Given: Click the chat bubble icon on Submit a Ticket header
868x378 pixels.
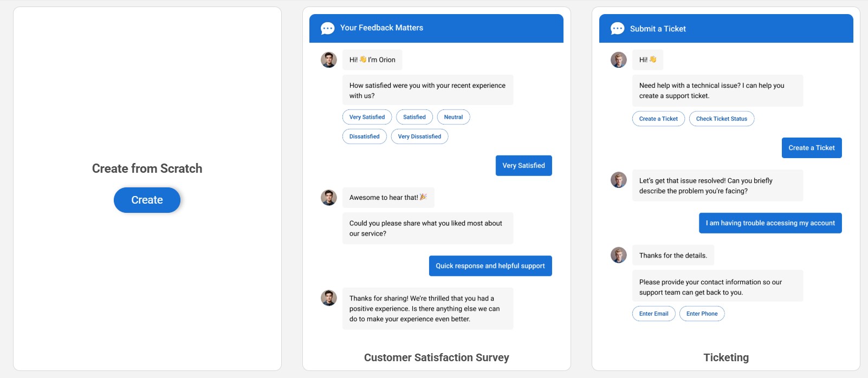Looking at the screenshot, I should point(617,28).
